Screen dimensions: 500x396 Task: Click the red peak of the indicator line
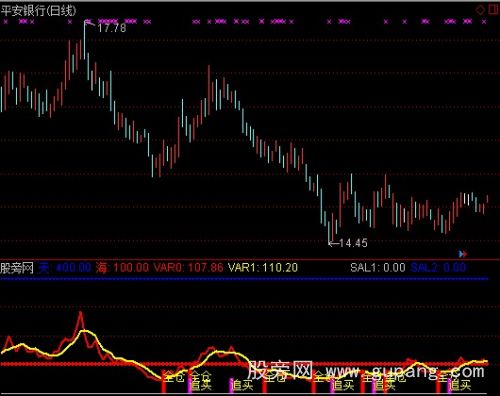tap(81, 314)
